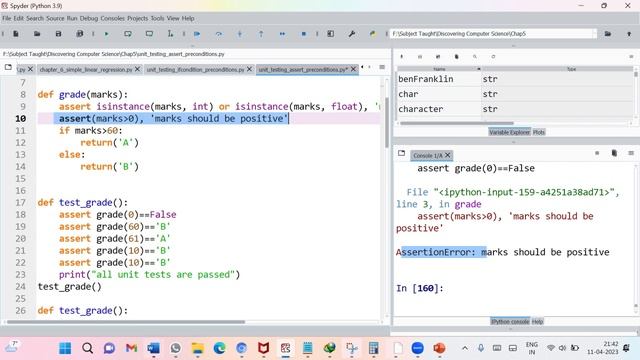Viewport: 640px width, 360px height.
Task: Browse console tabs with the window icon
Action: point(402,153)
